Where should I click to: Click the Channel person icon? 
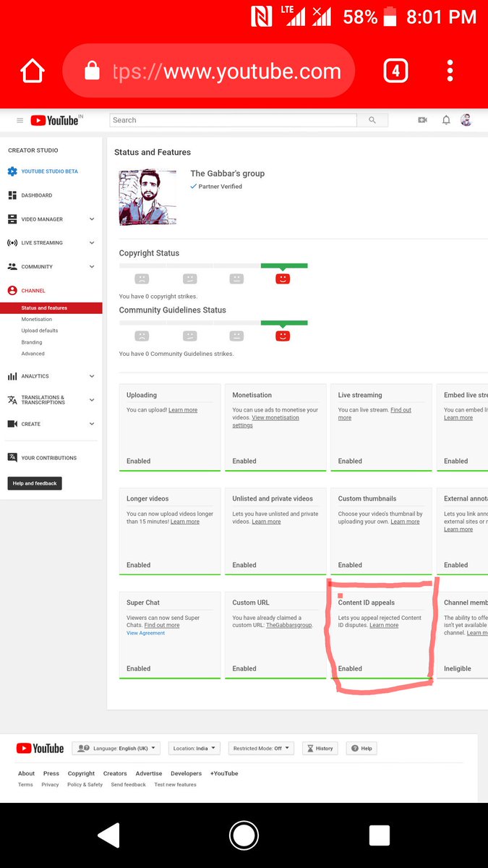tap(12, 291)
